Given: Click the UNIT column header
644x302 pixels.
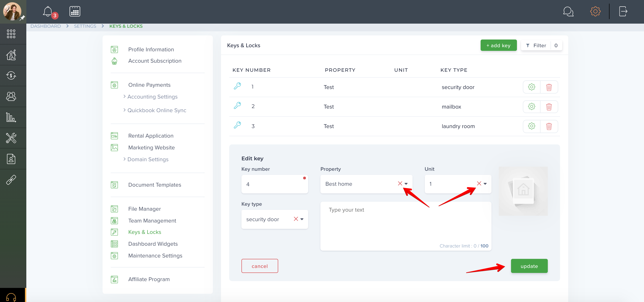Looking at the screenshot, I should 401,70.
